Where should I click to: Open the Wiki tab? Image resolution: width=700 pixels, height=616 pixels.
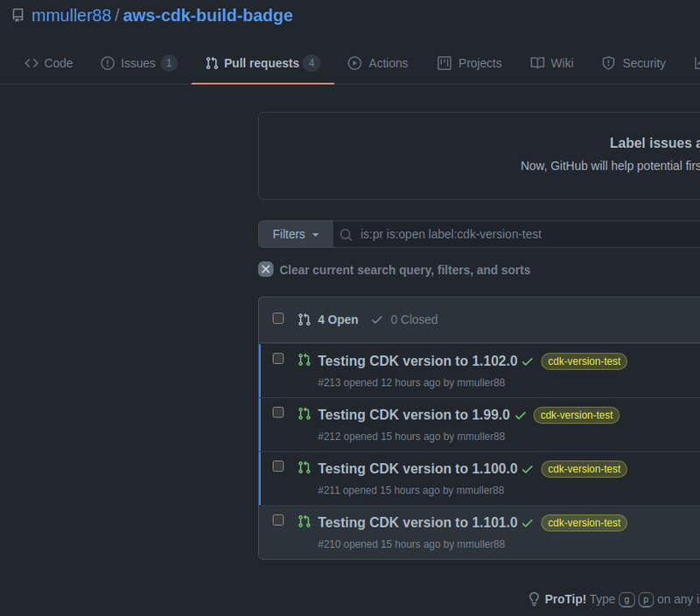(x=552, y=63)
